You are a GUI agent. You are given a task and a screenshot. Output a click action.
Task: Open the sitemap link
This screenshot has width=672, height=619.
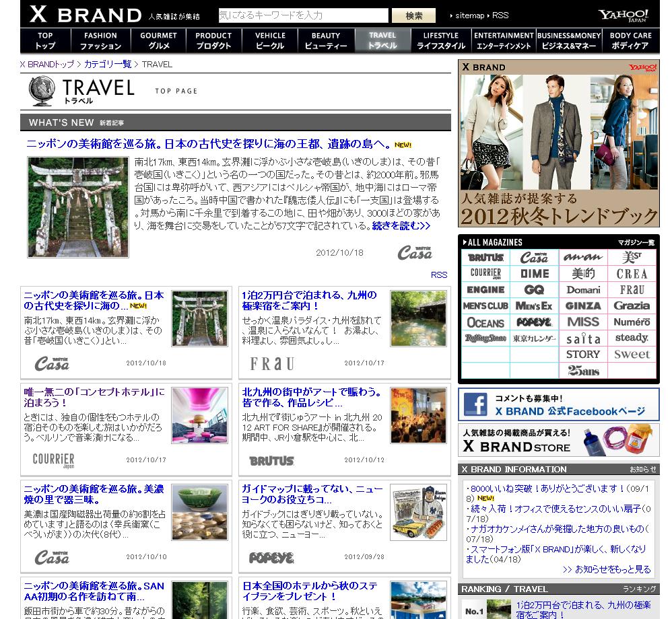click(x=469, y=15)
